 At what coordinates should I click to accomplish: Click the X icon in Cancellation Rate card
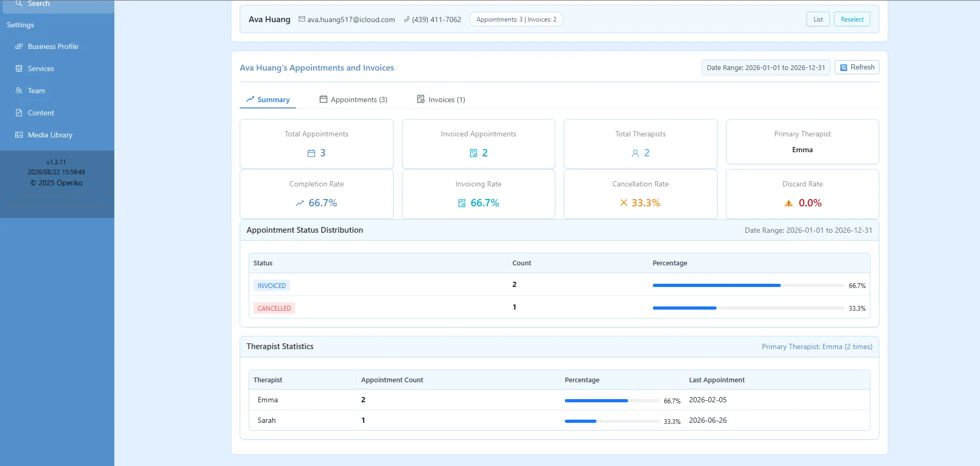(624, 203)
